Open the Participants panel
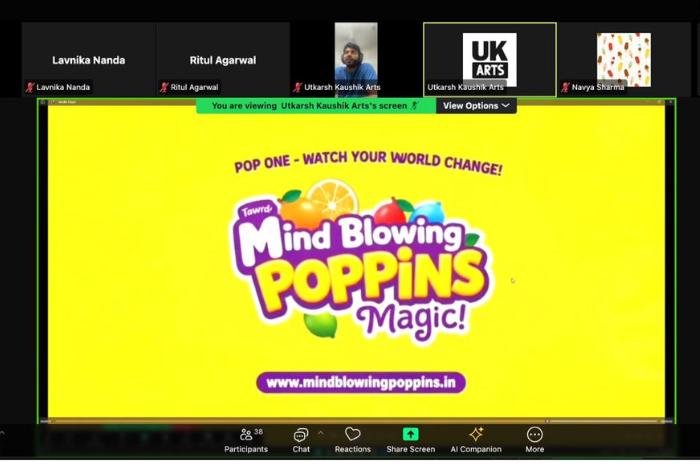This screenshot has height=467, width=700. coord(246,440)
